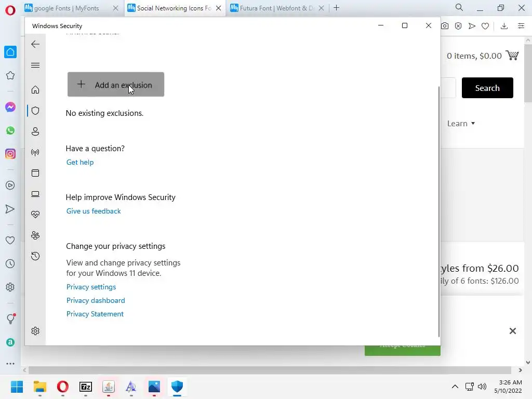Open Opera history clock icon
Viewport: 532px width, 399px height.
pos(10,263)
